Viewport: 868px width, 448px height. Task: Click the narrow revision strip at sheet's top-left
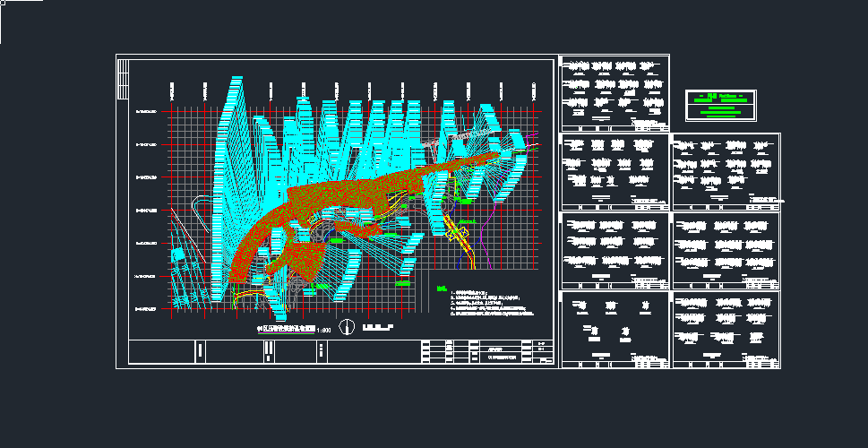[x=123, y=73]
